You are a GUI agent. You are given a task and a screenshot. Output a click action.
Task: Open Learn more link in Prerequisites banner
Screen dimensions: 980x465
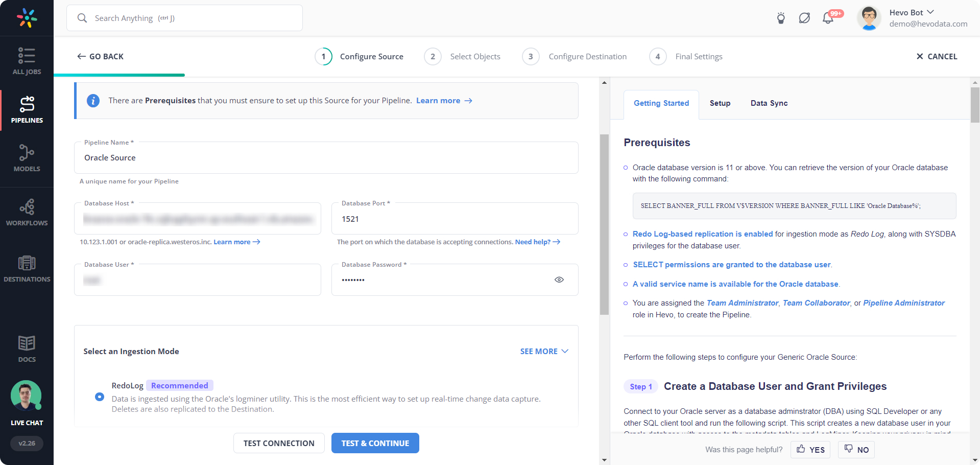tap(444, 101)
